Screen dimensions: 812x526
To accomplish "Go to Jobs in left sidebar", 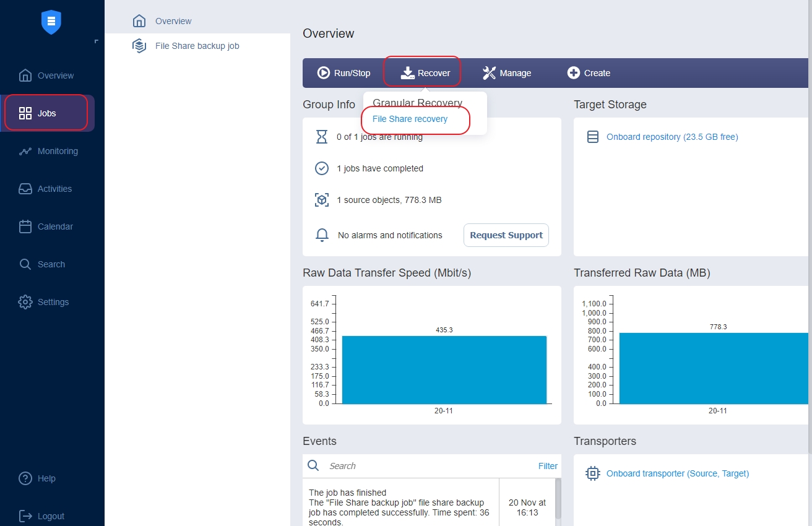I will click(46, 113).
